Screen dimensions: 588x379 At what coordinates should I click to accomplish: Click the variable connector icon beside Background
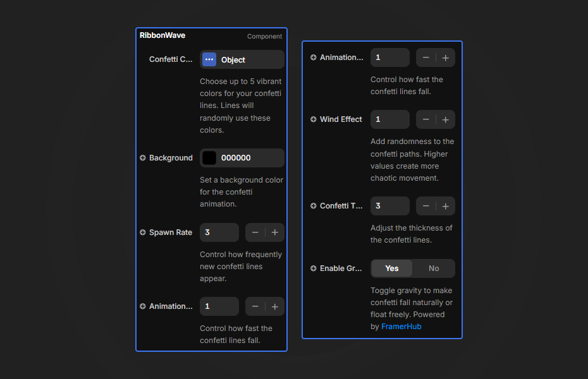click(x=142, y=157)
